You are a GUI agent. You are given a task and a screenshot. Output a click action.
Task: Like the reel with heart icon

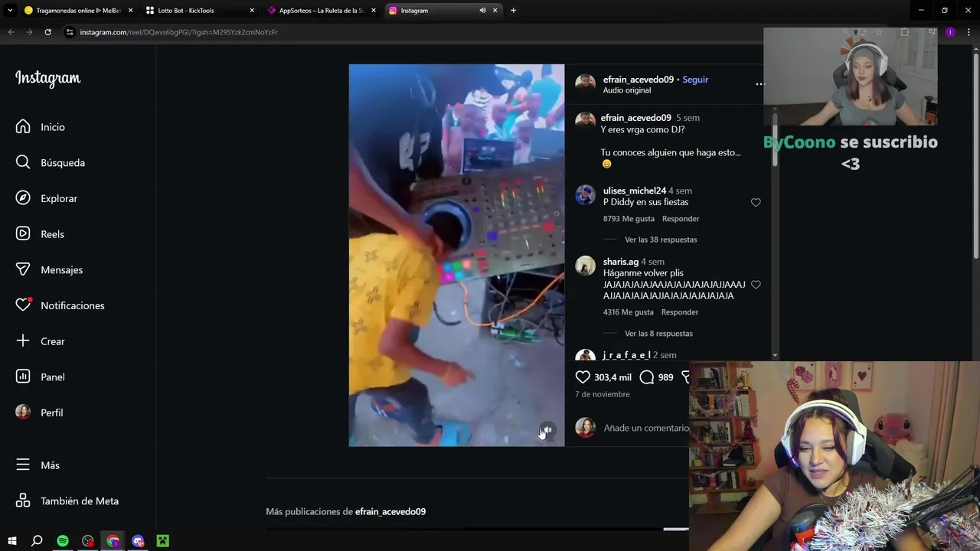[x=583, y=377]
